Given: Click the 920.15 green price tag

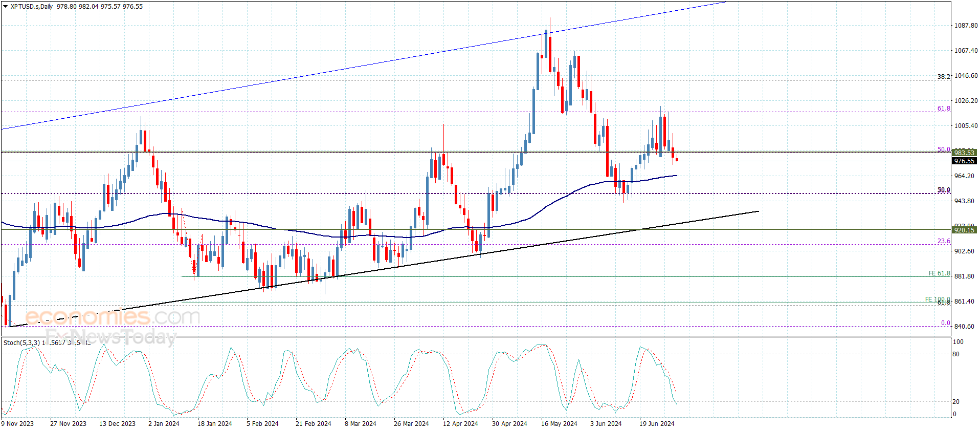Looking at the screenshot, I should (x=964, y=230).
